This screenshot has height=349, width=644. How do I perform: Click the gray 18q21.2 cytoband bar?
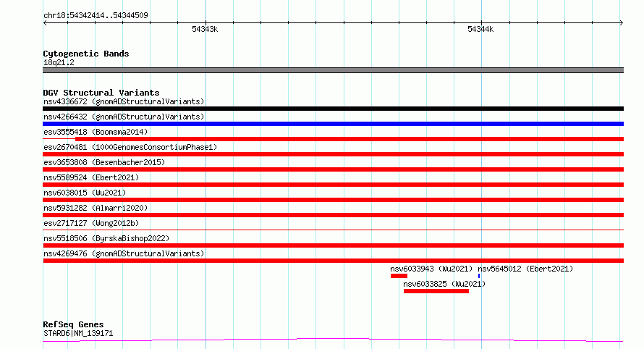[333, 70]
